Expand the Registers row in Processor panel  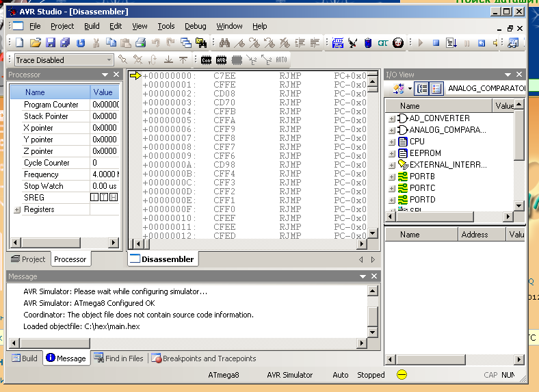tap(17, 209)
